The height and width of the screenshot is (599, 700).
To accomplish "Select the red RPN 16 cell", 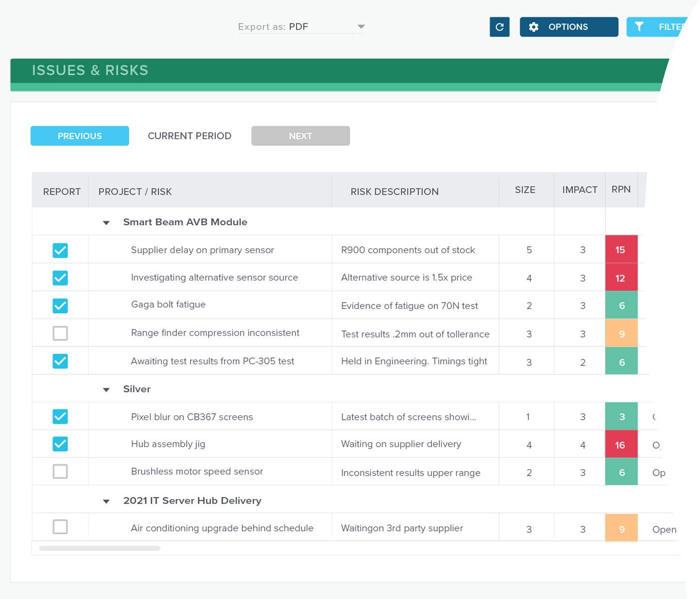I will 621,445.
